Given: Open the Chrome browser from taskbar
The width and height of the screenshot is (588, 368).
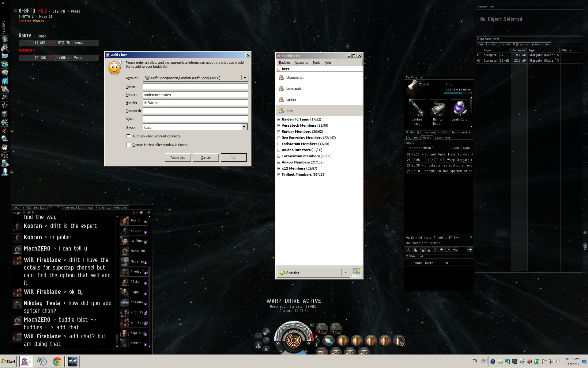Looking at the screenshot, I should click(57, 362).
